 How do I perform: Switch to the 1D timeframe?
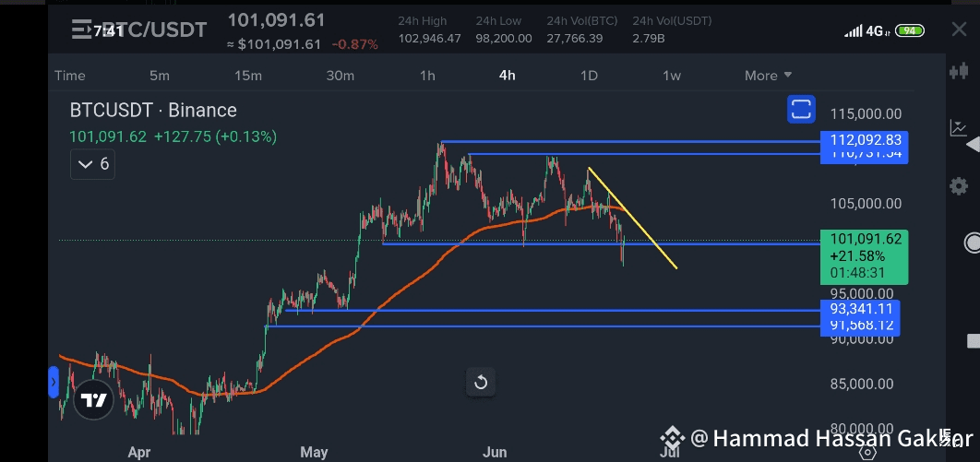589,76
